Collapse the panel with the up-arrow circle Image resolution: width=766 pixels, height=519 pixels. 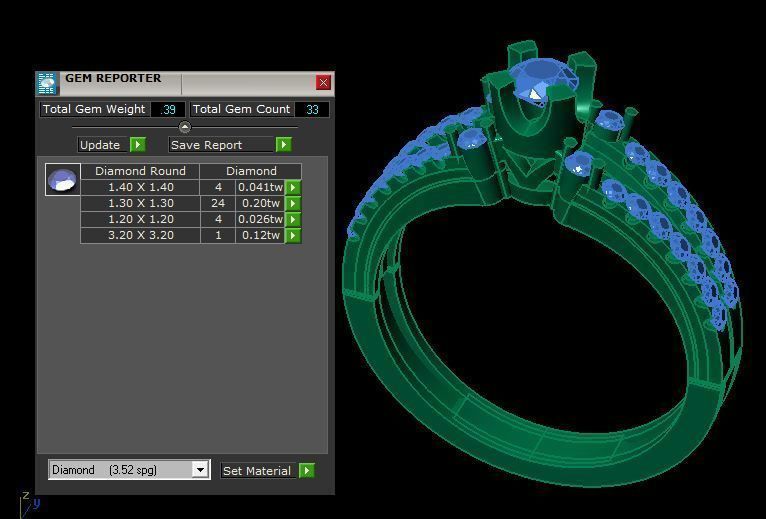(x=185, y=127)
